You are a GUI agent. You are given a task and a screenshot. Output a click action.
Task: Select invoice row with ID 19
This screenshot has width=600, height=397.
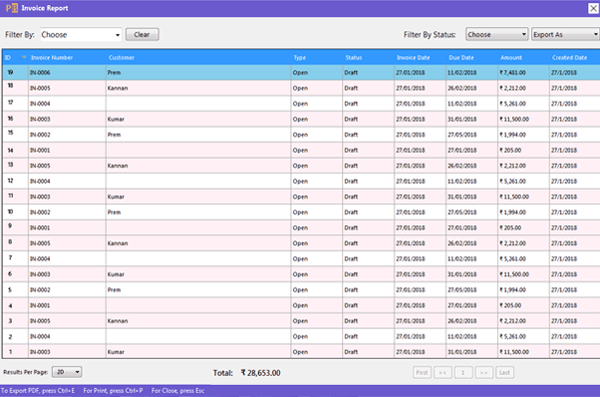pyautogui.click(x=301, y=72)
